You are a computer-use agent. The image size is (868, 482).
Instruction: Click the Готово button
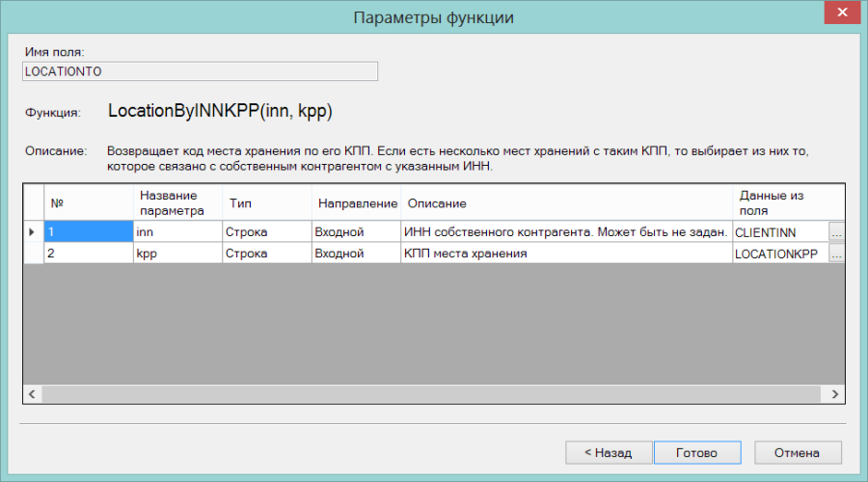tap(697, 453)
